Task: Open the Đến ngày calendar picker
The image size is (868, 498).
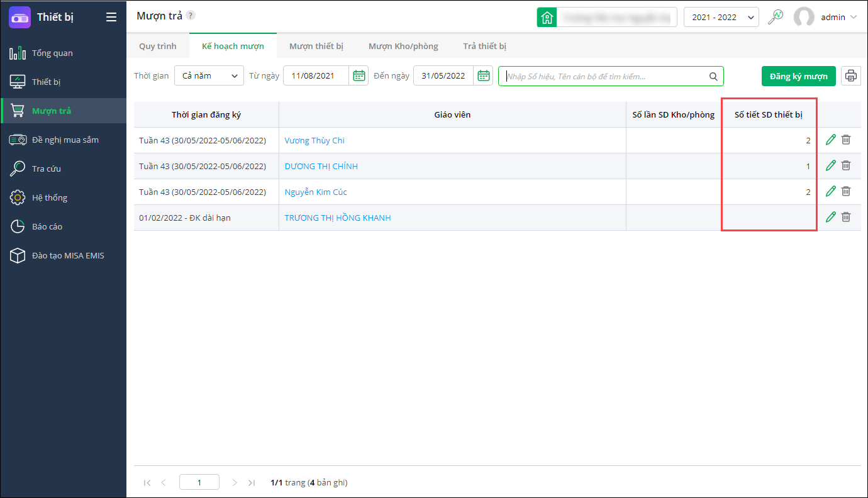Action: 484,75
